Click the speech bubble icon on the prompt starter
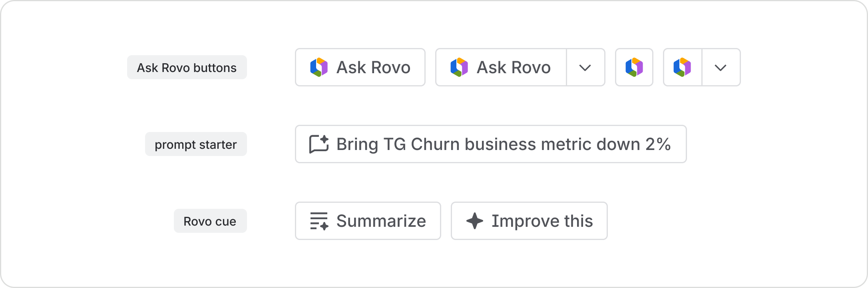 pos(318,144)
